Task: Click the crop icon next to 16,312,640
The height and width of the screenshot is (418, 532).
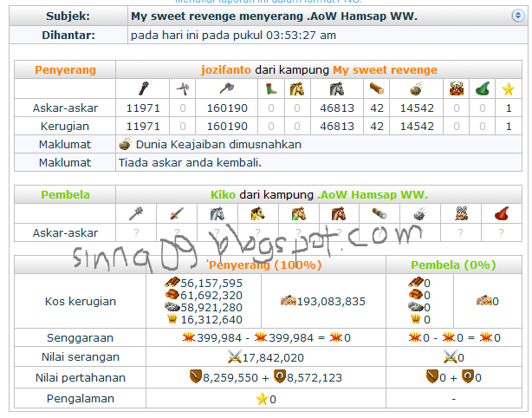Action: (x=172, y=319)
